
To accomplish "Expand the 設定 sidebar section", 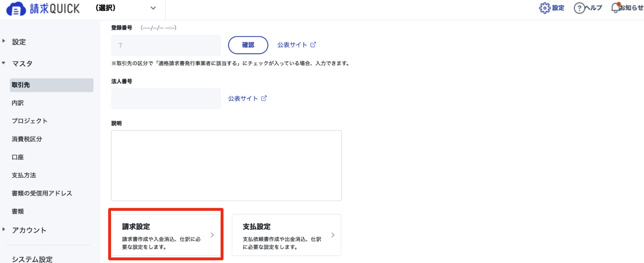I will (x=4, y=41).
